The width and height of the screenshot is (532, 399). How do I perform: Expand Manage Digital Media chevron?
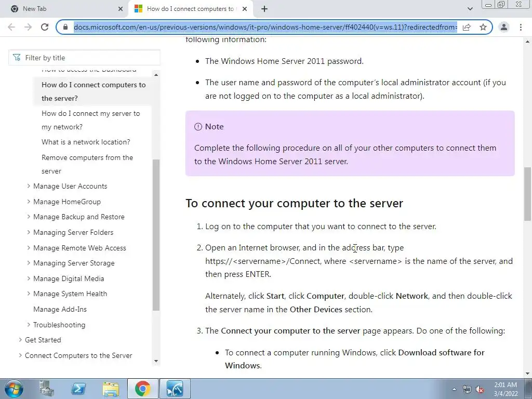tap(29, 278)
